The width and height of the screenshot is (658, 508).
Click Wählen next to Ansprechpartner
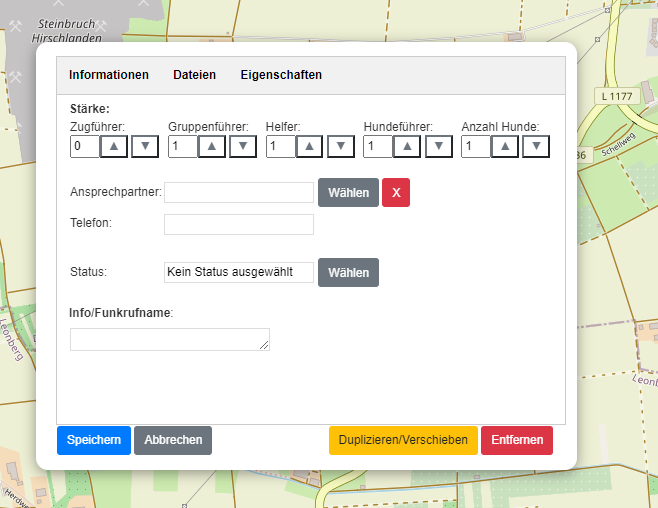pos(348,193)
